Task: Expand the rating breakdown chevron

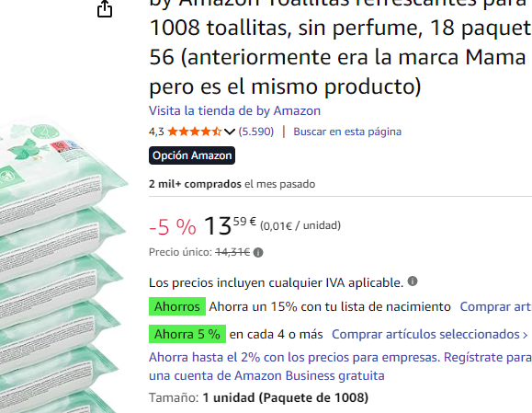Action: (x=230, y=132)
